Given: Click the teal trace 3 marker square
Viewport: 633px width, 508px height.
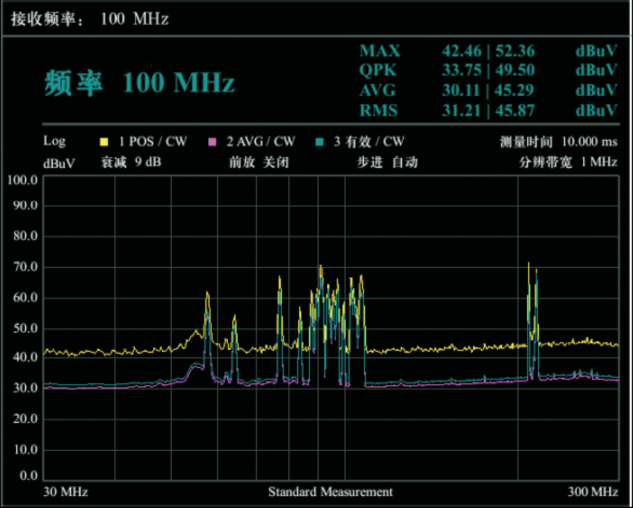Looking at the screenshot, I should (319, 141).
